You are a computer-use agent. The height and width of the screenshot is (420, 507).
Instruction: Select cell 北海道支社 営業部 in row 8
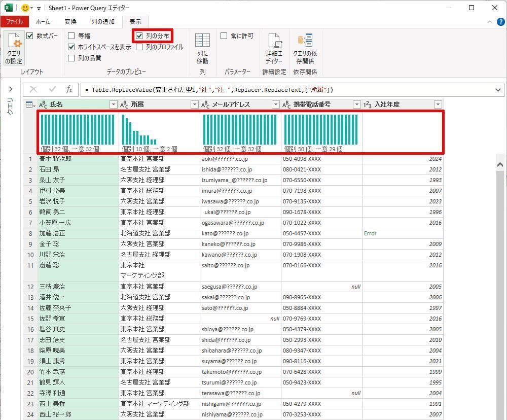pos(159,233)
